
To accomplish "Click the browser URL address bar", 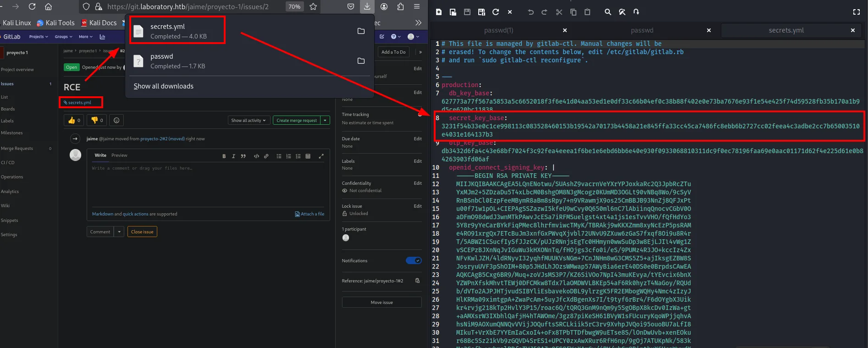I will tap(188, 6).
